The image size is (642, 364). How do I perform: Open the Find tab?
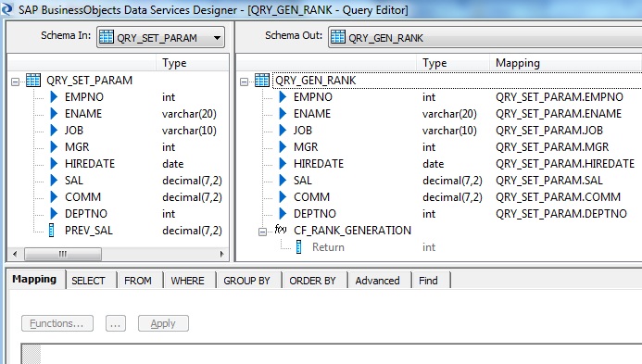428,281
